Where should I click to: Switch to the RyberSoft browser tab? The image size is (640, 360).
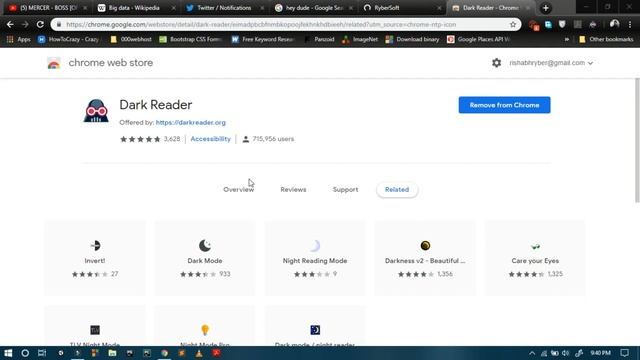pyautogui.click(x=402, y=8)
